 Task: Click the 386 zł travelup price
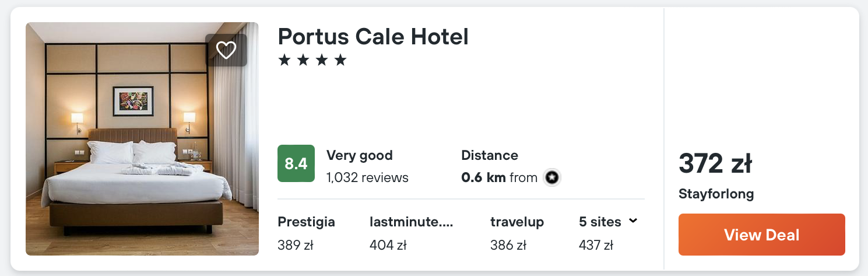point(508,245)
